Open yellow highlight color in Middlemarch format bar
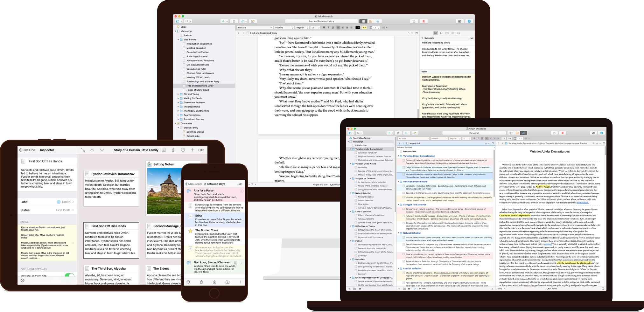 click(x=364, y=28)
